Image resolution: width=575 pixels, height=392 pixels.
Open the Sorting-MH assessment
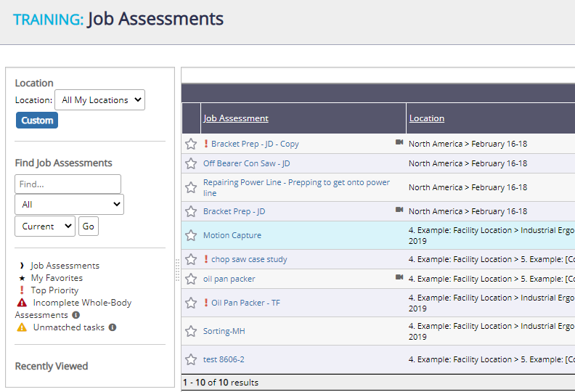pyautogui.click(x=224, y=331)
